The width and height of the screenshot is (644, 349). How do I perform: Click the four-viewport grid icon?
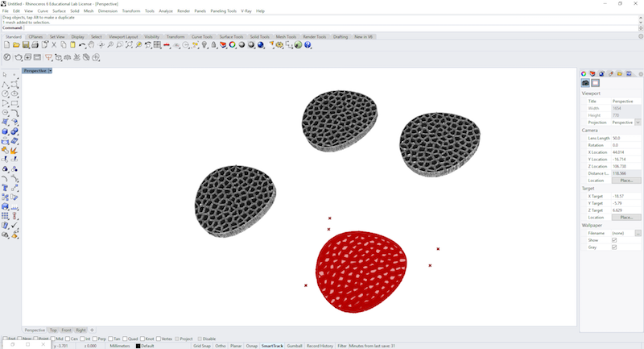coord(157,45)
